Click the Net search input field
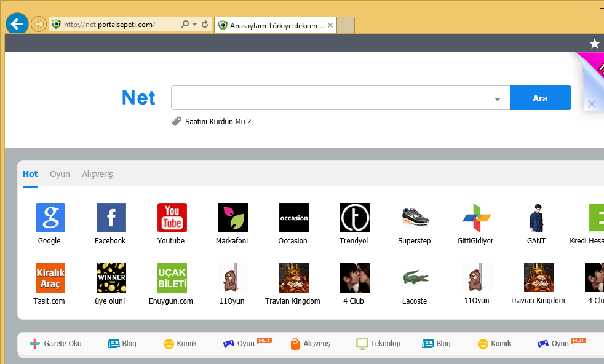 coord(341,98)
